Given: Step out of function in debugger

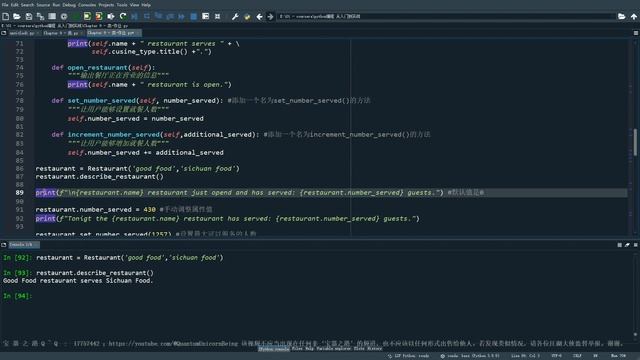Looking at the screenshot, I should point(170,16).
